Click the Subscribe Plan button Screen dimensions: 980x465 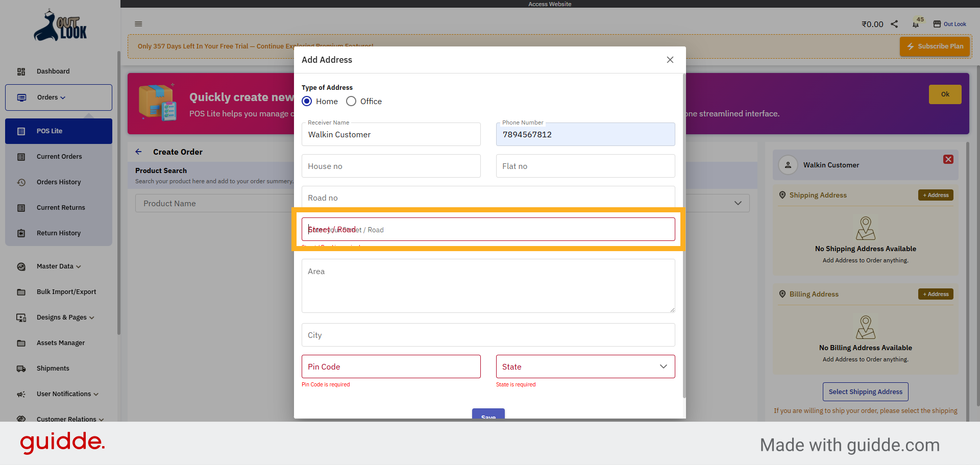point(935,46)
